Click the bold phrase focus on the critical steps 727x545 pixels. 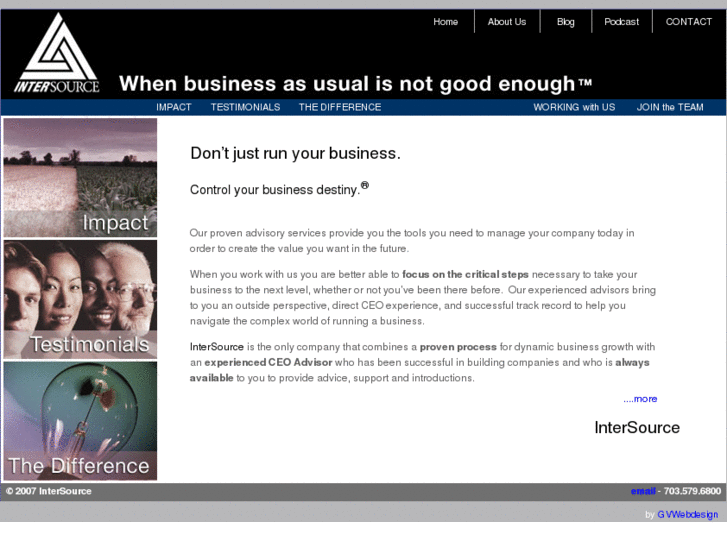(x=465, y=275)
